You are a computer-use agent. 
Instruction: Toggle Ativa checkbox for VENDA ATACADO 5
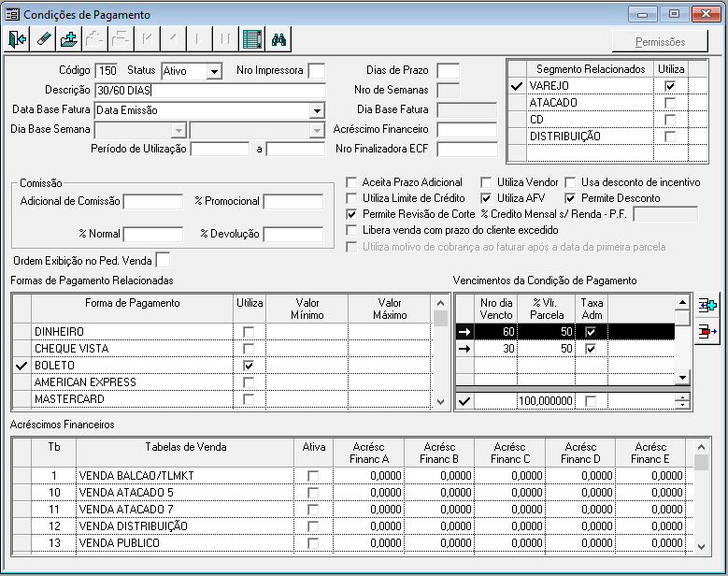(313, 493)
